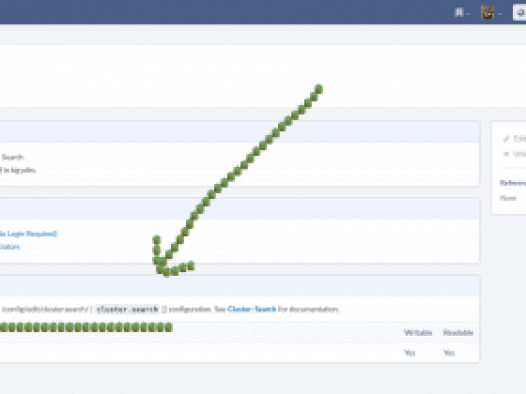Click the green arrow's pointed tip

pyautogui.click(x=161, y=268)
